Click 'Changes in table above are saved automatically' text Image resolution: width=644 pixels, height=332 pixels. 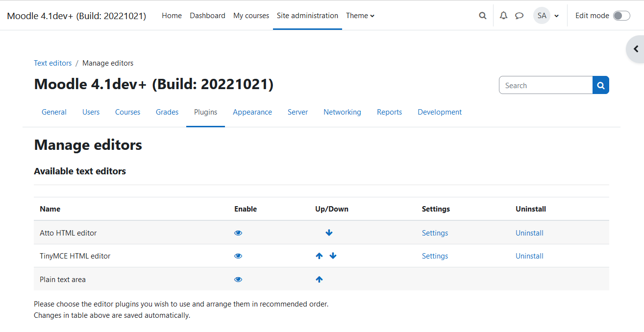tap(112, 315)
